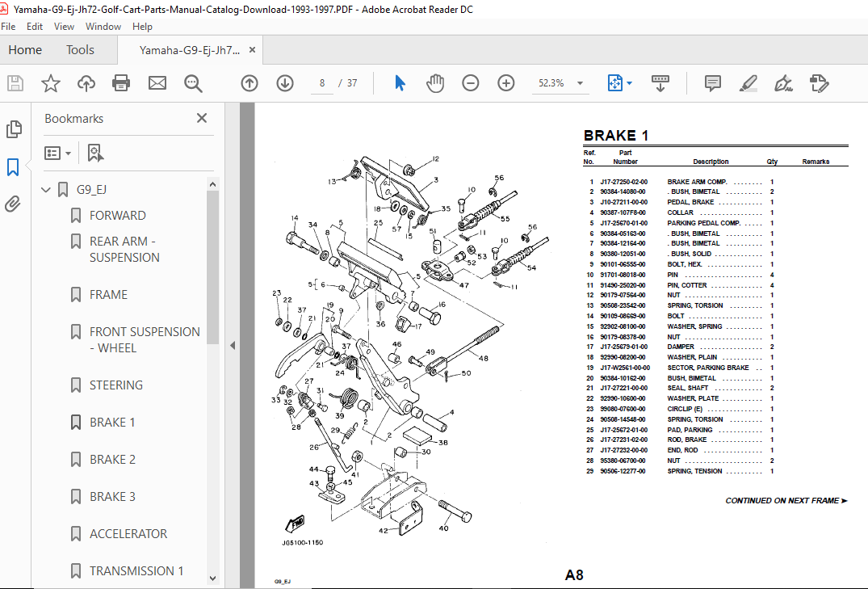868x589 pixels.
Task: Jump to FRAME bookmark
Action: pos(108,294)
